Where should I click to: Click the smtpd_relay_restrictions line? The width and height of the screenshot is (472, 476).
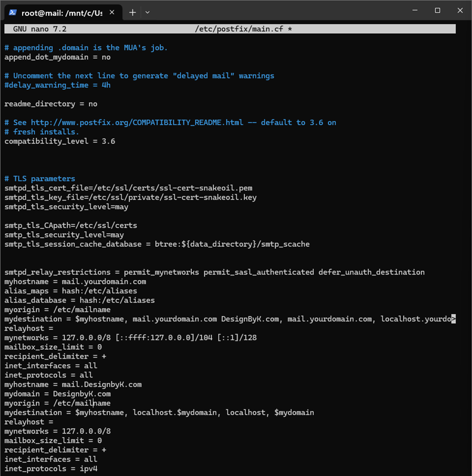click(x=214, y=272)
